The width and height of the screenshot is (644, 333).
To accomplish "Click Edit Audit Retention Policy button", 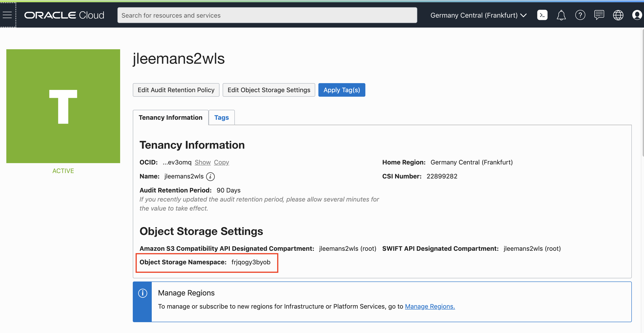I will click(x=176, y=90).
